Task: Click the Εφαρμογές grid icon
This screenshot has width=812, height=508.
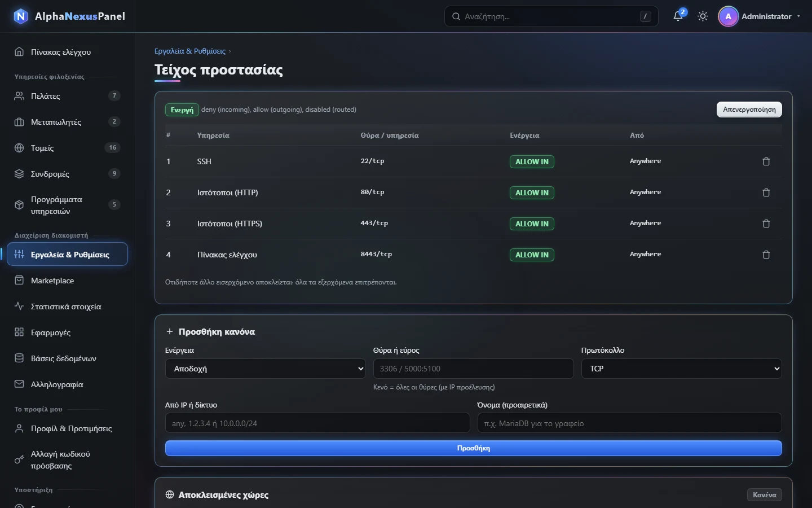Action: (x=19, y=332)
